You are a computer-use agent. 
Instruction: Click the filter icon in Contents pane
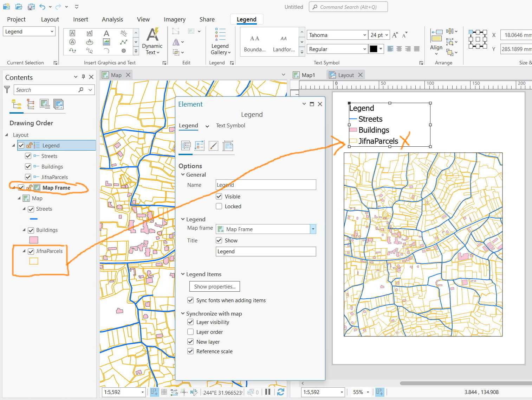click(x=7, y=90)
